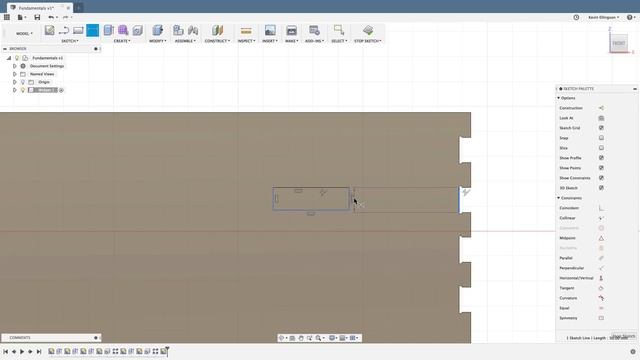Viewport: 640px width, 360px height.
Task: Play the design timeline
Action: click(22, 351)
